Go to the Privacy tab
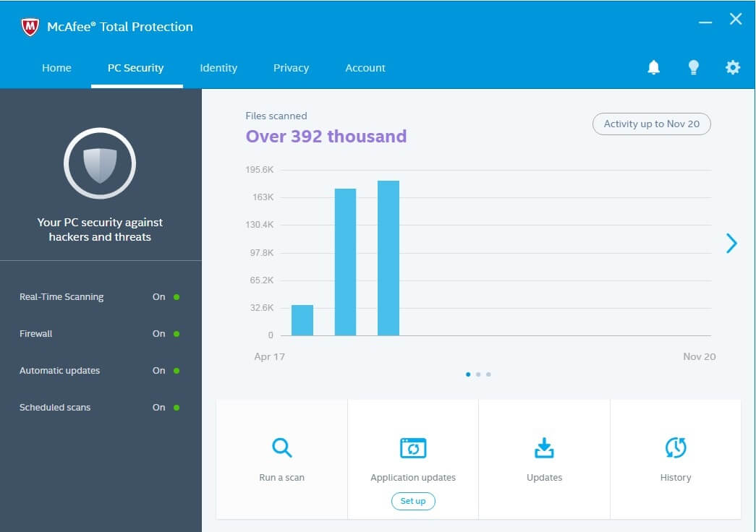This screenshot has height=532, width=756. (291, 68)
